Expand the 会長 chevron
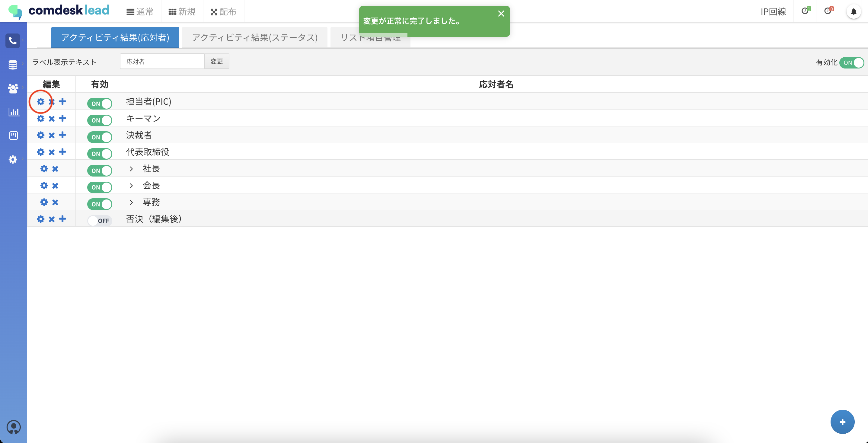 click(131, 186)
